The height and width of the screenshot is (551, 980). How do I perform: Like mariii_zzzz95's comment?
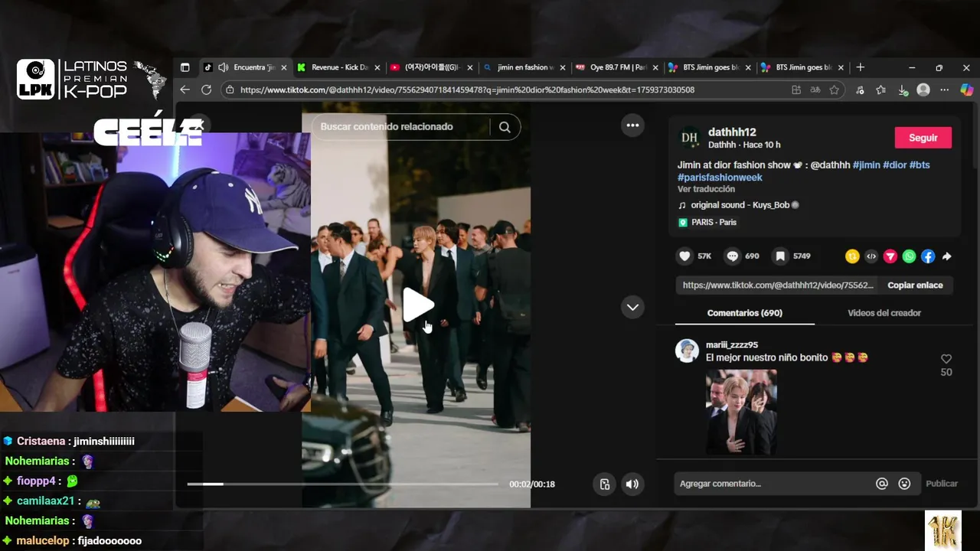click(946, 359)
